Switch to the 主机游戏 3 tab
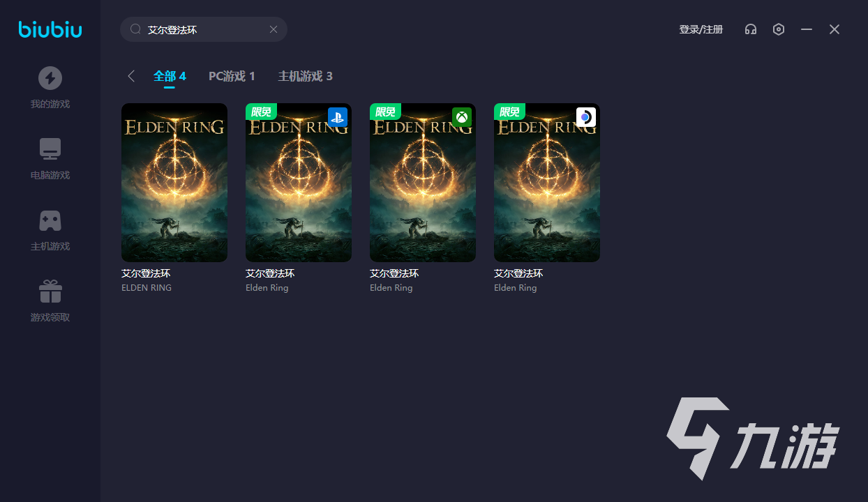This screenshot has width=868, height=502. (305, 76)
